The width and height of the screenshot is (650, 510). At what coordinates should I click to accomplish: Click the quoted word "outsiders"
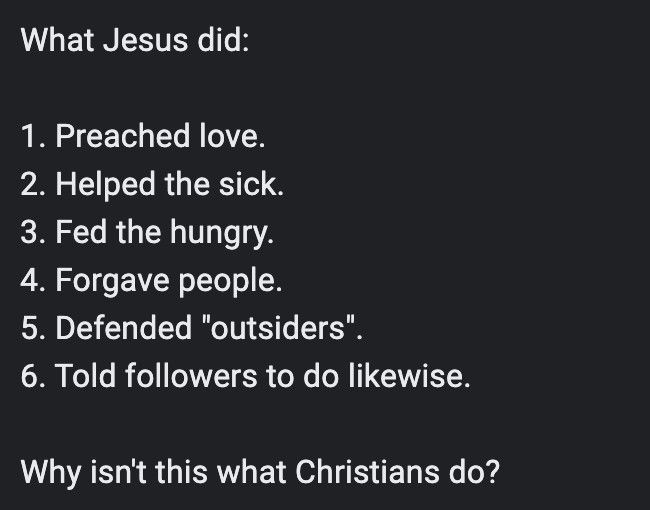pos(278,328)
